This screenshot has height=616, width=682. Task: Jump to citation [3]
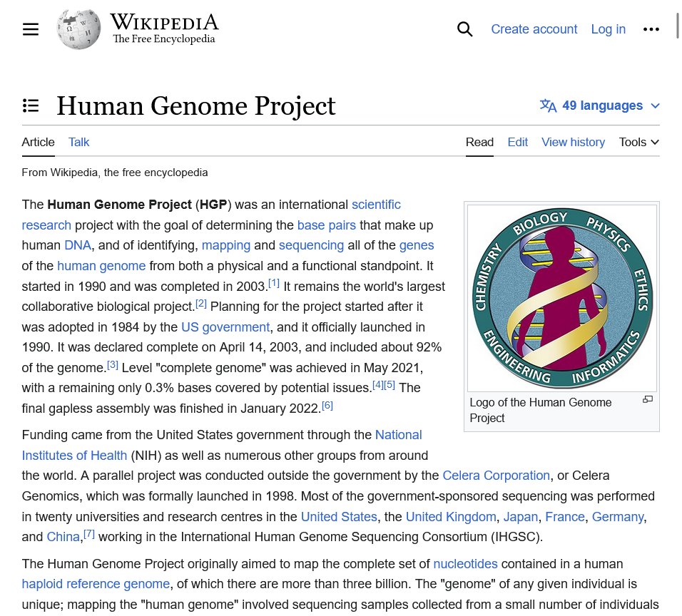tap(113, 365)
